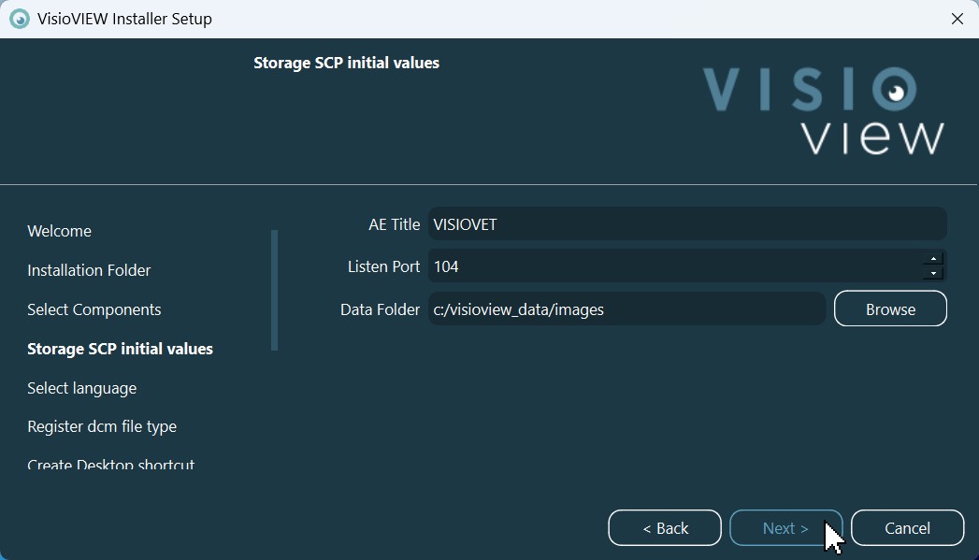The width and height of the screenshot is (979, 560).
Task: Click the VisioVIEW app icon in title bar
Action: click(20, 19)
